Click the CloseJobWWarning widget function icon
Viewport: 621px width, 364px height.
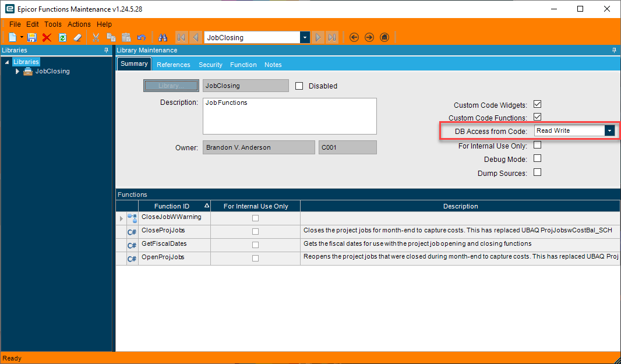[132, 218]
